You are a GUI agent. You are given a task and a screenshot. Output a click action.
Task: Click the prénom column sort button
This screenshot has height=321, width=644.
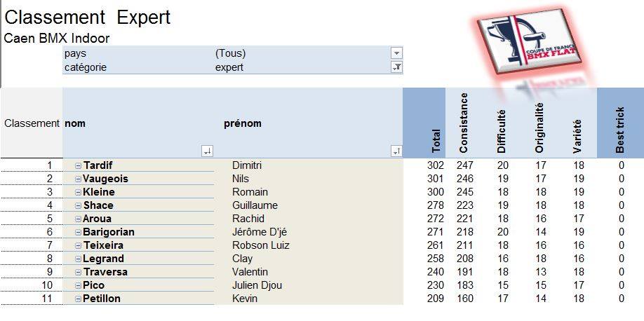(396, 151)
